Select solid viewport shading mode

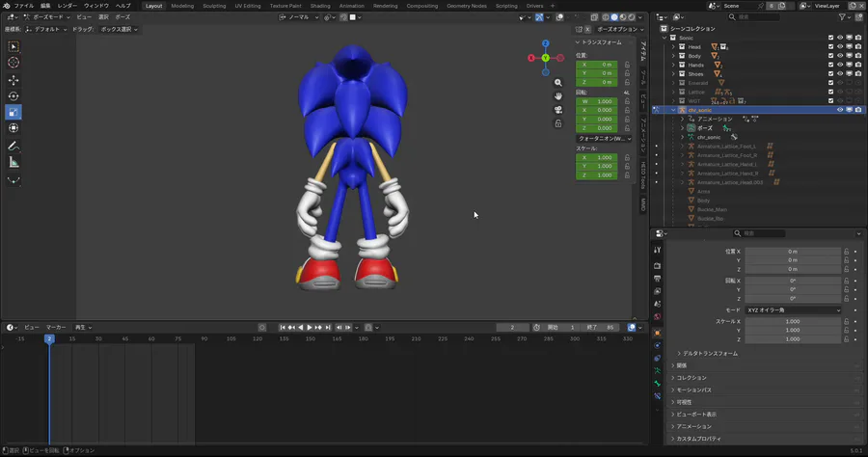pyautogui.click(x=614, y=17)
